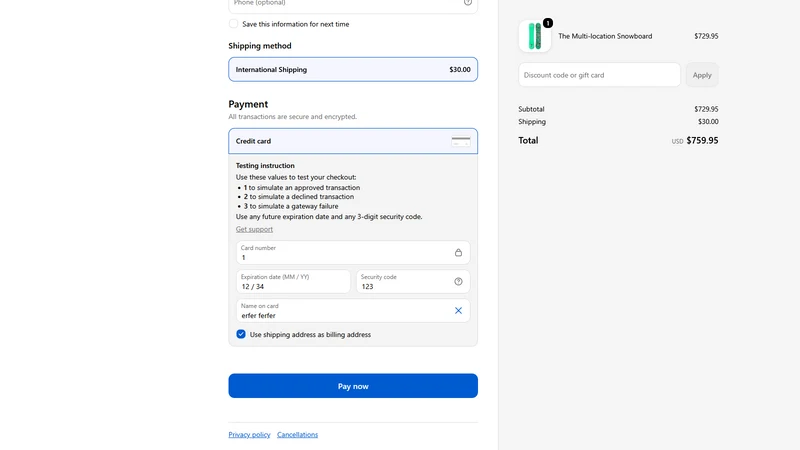Click the Security code input field

413,282
